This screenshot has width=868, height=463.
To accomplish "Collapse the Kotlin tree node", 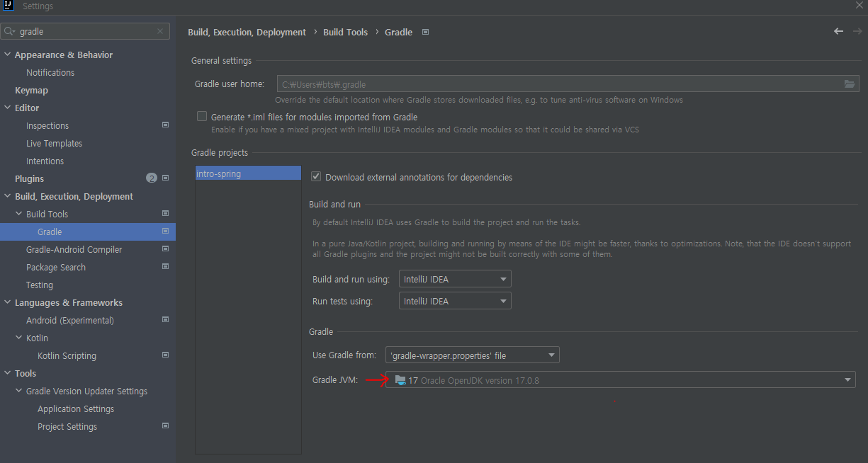I will point(19,338).
